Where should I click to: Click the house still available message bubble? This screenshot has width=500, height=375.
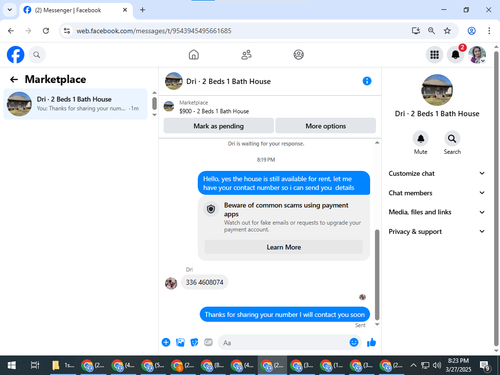[284, 183]
